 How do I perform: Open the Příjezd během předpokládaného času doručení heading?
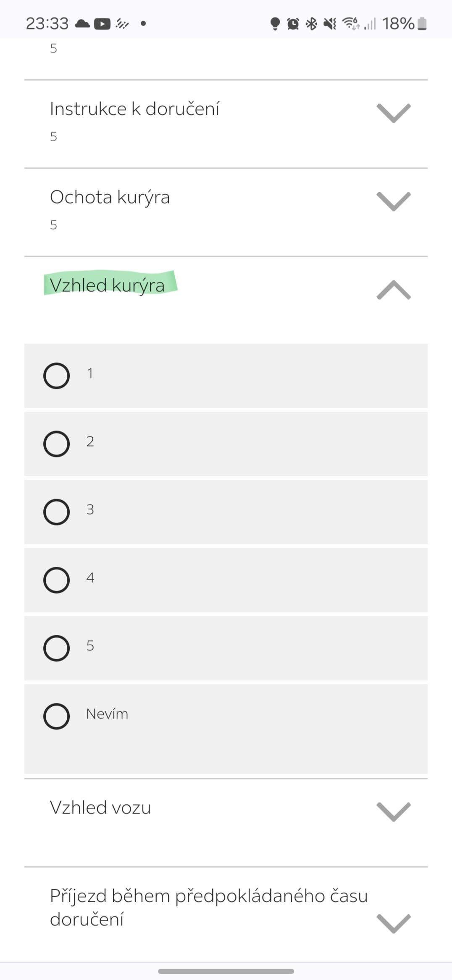point(209,907)
